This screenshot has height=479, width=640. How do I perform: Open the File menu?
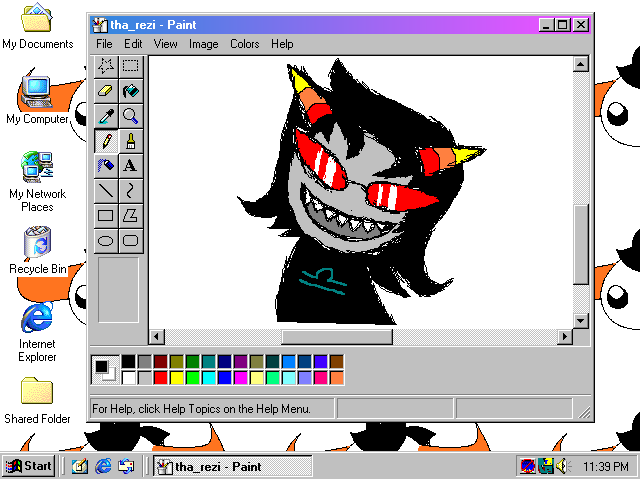pos(104,44)
